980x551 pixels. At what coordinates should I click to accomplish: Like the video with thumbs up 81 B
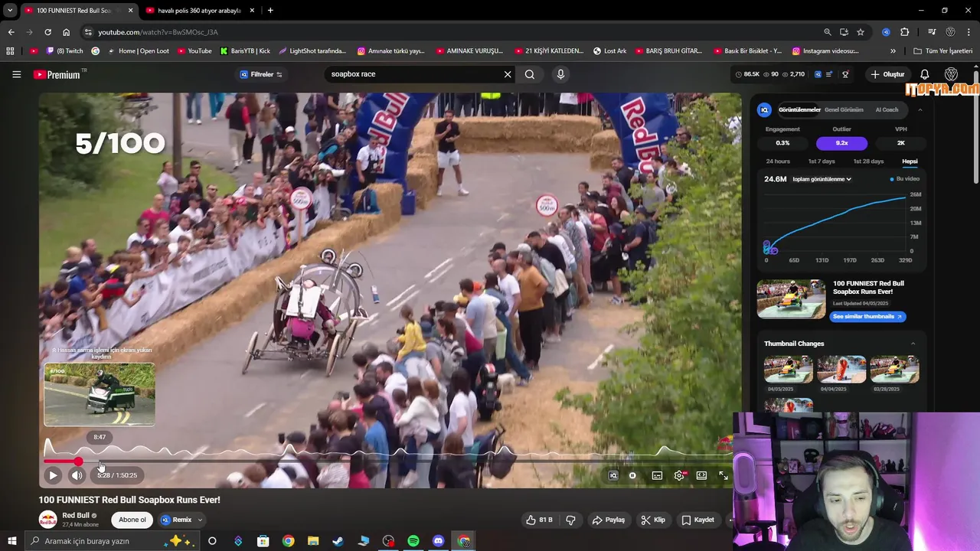click(539, 520)
